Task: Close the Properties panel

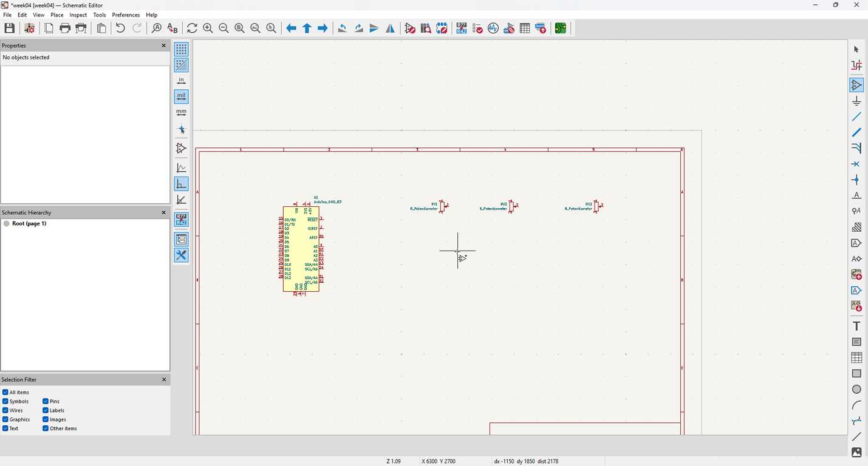Action: 163,46
